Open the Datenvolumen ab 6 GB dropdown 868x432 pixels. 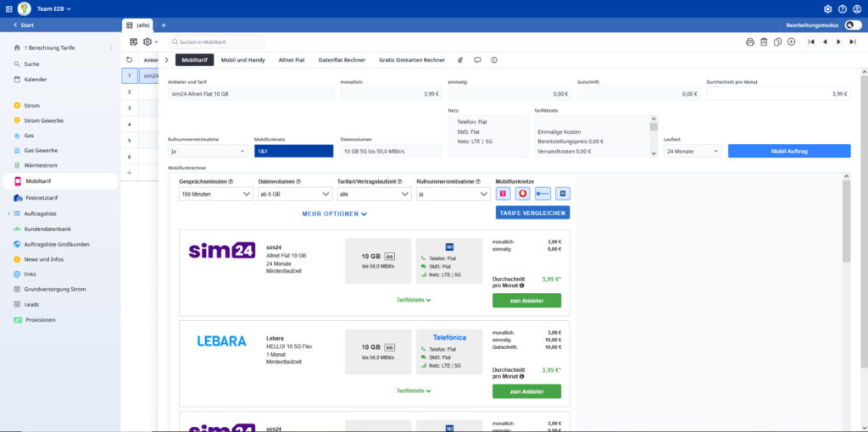click(x=295, y=194)
